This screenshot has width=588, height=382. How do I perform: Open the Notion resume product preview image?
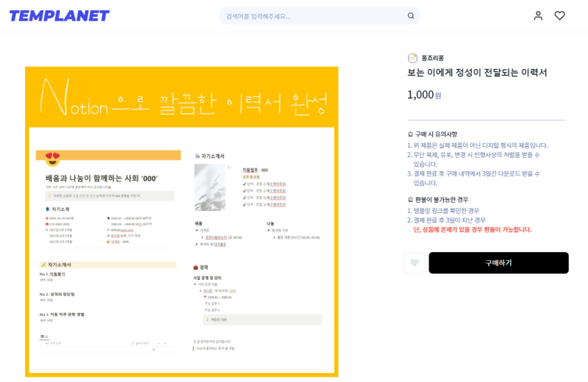pos(182,222)
